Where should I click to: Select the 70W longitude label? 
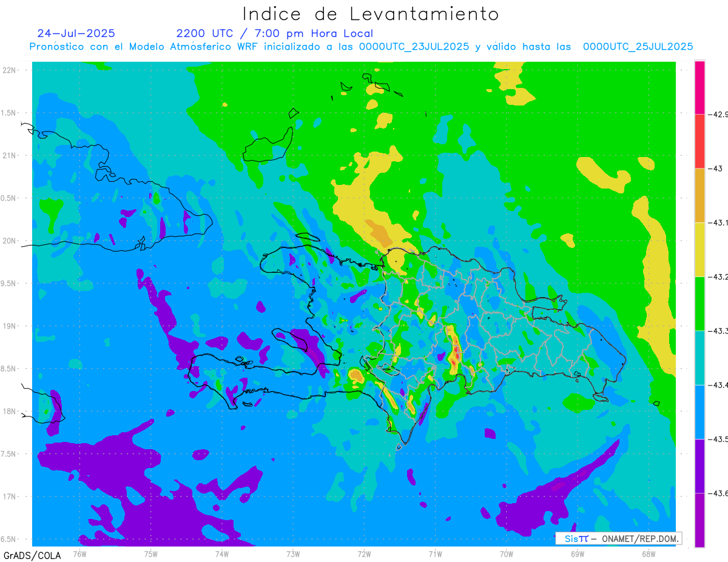coord(506,554)
